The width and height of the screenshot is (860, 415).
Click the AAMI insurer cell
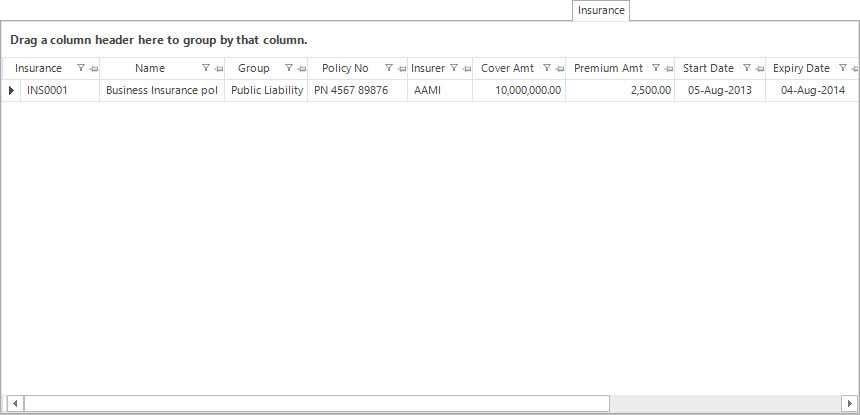[x=440, y=90]
